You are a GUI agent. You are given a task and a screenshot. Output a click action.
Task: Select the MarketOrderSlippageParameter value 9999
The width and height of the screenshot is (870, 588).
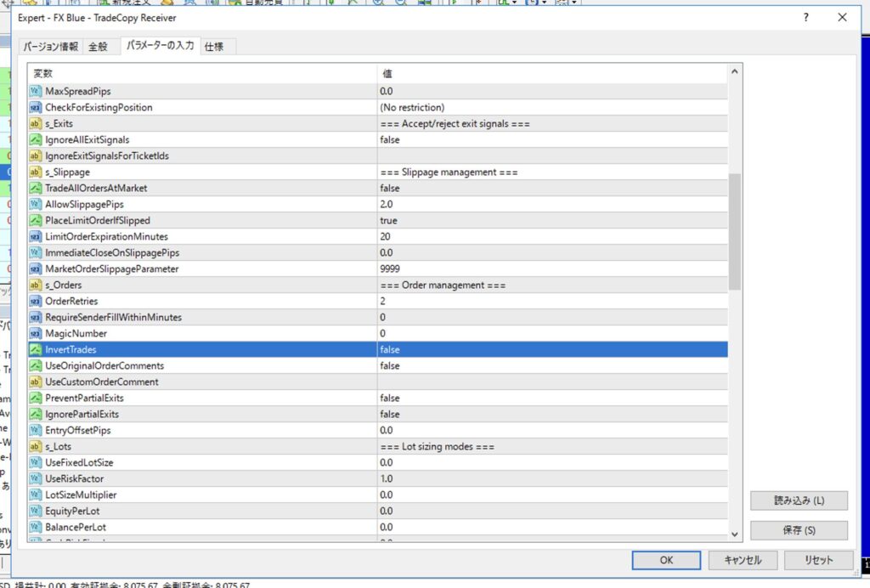(x=552, y=269)
